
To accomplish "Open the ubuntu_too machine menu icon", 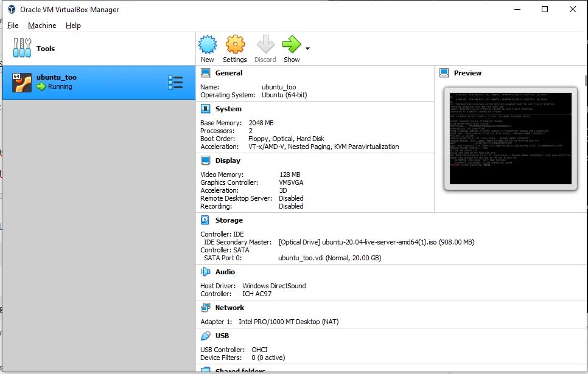I will pyautogui.click(x=175, y=83).
